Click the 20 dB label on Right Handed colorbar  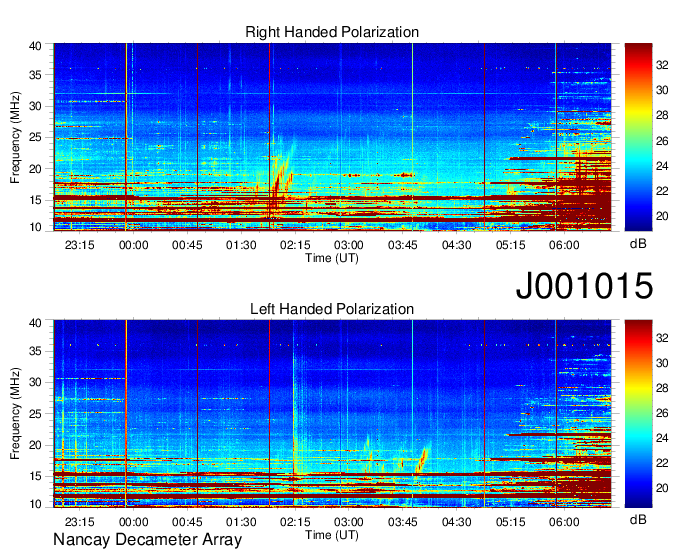coord(662,216)
